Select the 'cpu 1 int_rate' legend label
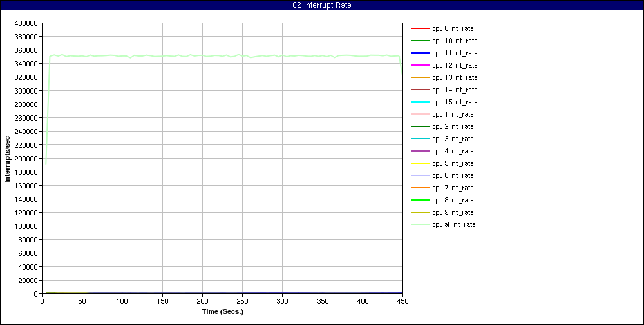Viewport: 644px width, 325px height. pos(453,114)
